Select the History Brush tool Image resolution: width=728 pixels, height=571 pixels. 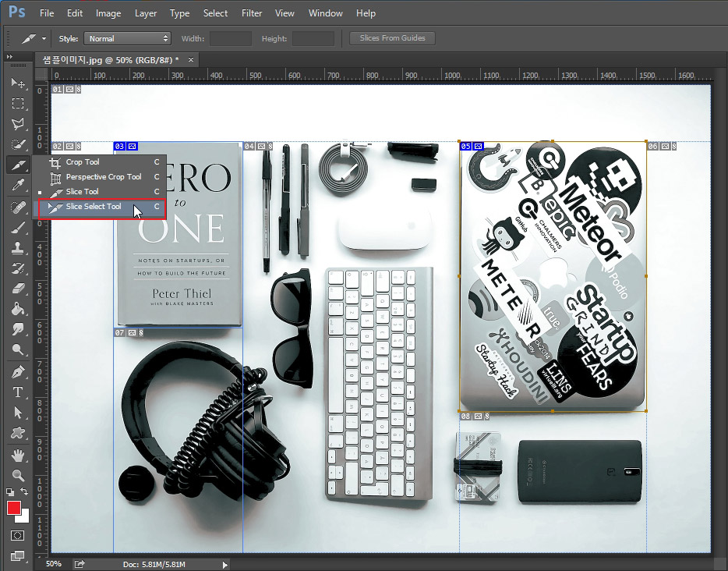click(x=18, y=268)
